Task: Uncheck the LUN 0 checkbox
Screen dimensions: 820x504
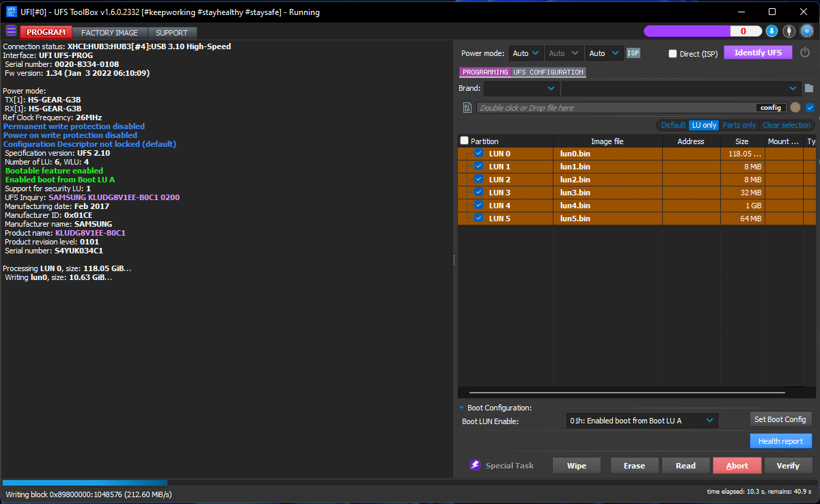Action: (x=479, y=154)
